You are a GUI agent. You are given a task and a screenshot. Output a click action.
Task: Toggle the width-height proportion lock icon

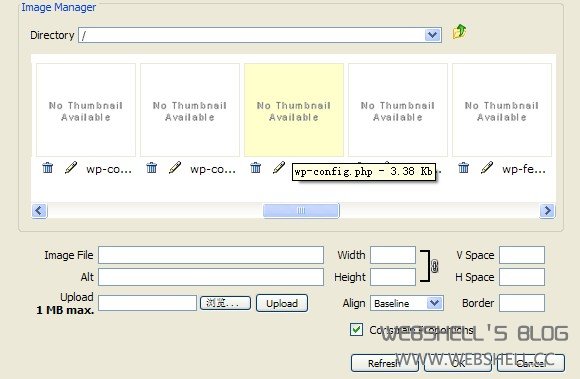click(x=435, y=266)
